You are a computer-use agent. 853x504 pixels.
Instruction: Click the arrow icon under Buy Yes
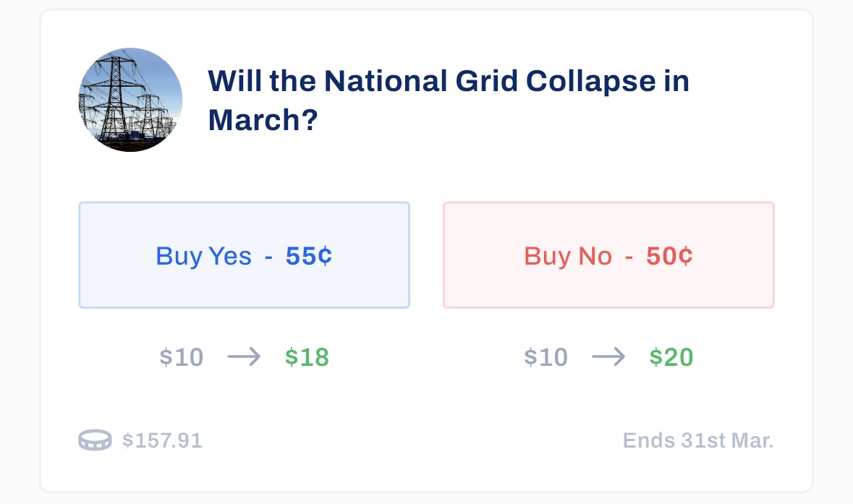(x=244, y=357)
